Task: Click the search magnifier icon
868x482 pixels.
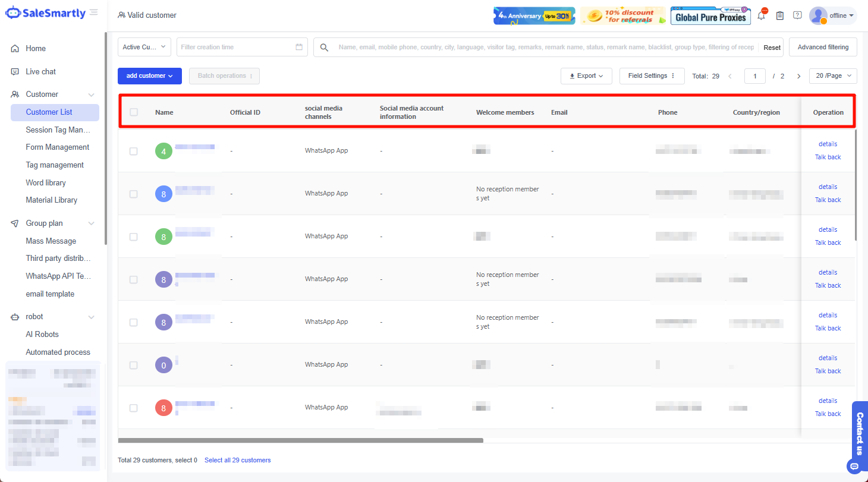Action: pyautogui.click(x=324, y=48)
